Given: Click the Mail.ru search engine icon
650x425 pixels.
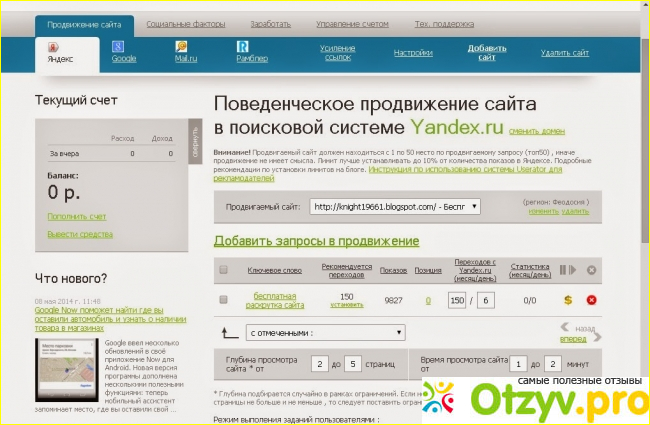Looking at the screenshot, I should click(181, 46).
